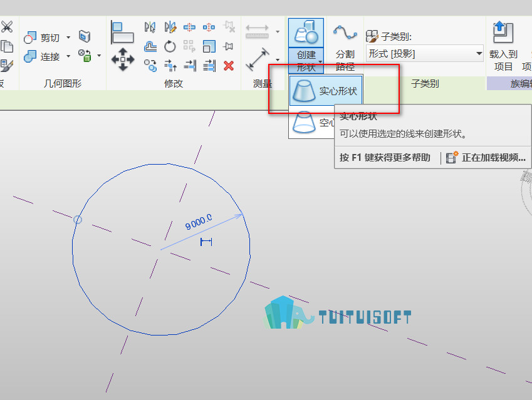
Task: Click the 几何图形 panel title
Action: pyautogui.click(x=63, y=83)
